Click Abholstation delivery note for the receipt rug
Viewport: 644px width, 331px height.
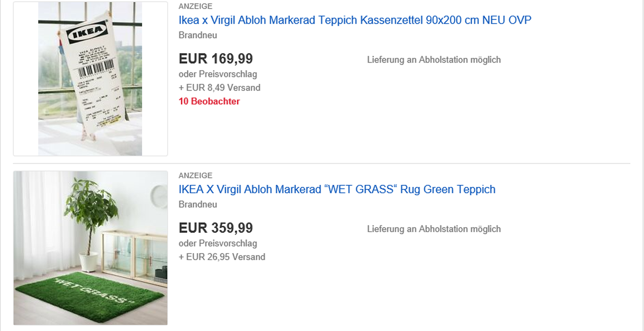434,60
